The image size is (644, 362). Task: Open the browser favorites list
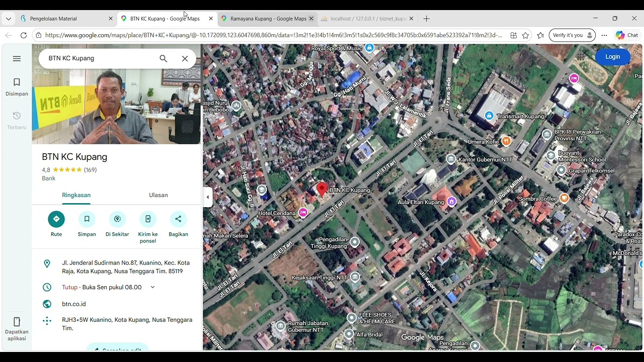point(540,35)
